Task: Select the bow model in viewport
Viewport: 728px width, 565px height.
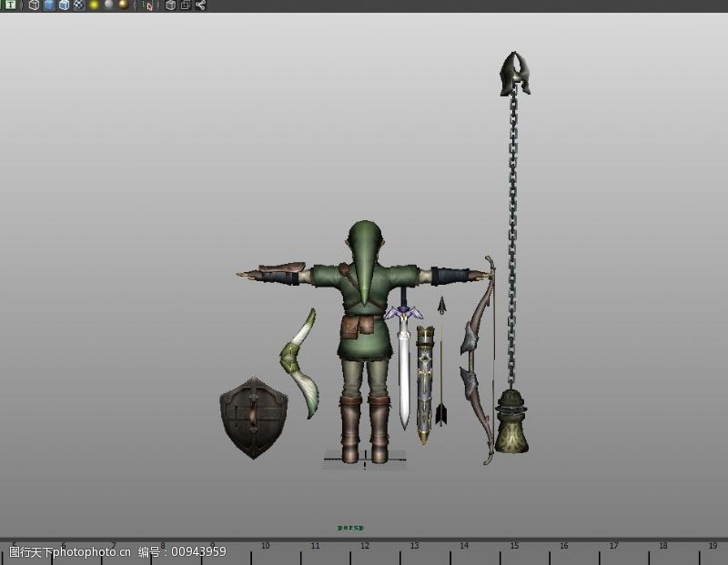Action: click(x=477, y=364)
